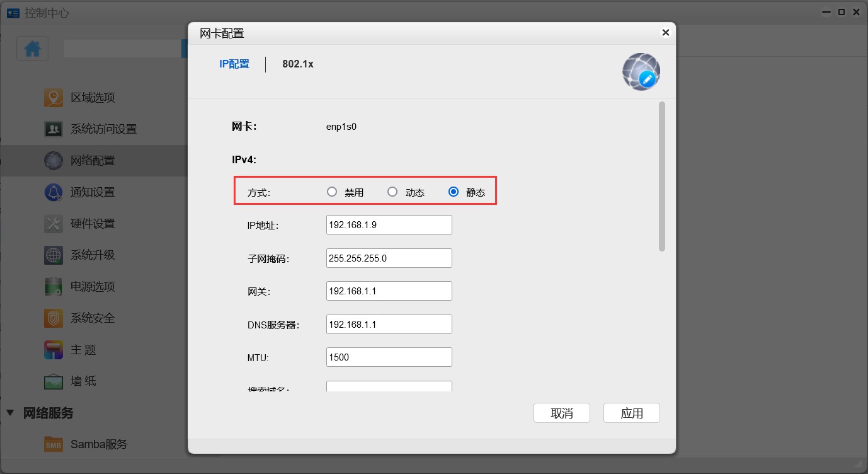Open 硬件设置 tools icon
The image size is (868, 474).
54,224
